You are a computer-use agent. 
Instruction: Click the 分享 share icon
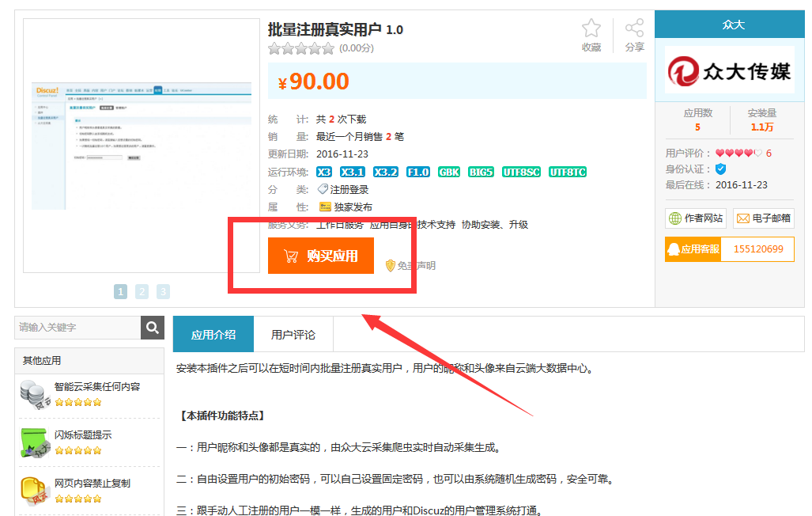[x=634, y=28]
